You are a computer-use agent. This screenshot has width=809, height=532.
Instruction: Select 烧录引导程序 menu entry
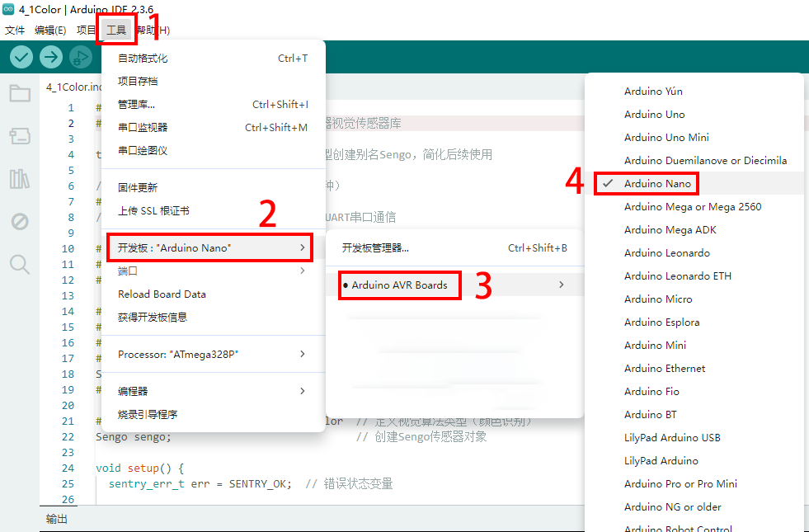pos(213,414)
